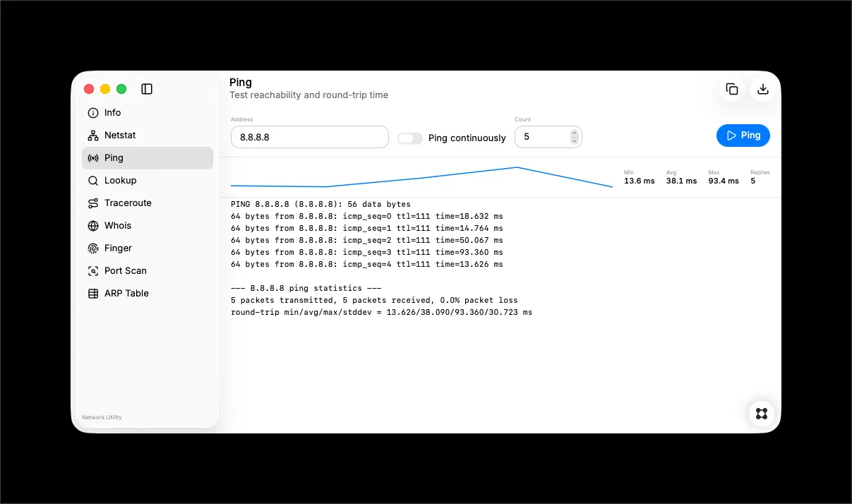Open the Whois tool

coord(148,226)
